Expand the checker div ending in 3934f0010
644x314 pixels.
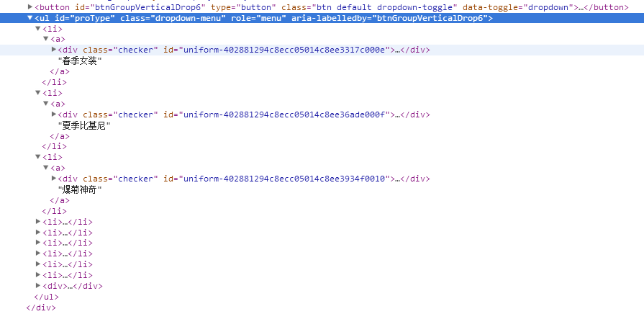click(x=54, y=178)
